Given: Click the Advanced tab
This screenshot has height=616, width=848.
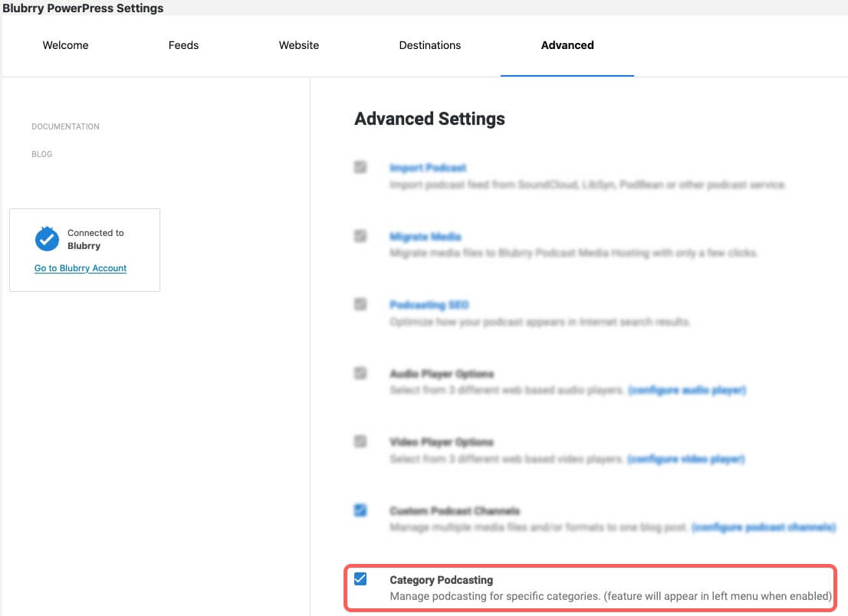Looking at the screenshot, I should click(567, 45).
